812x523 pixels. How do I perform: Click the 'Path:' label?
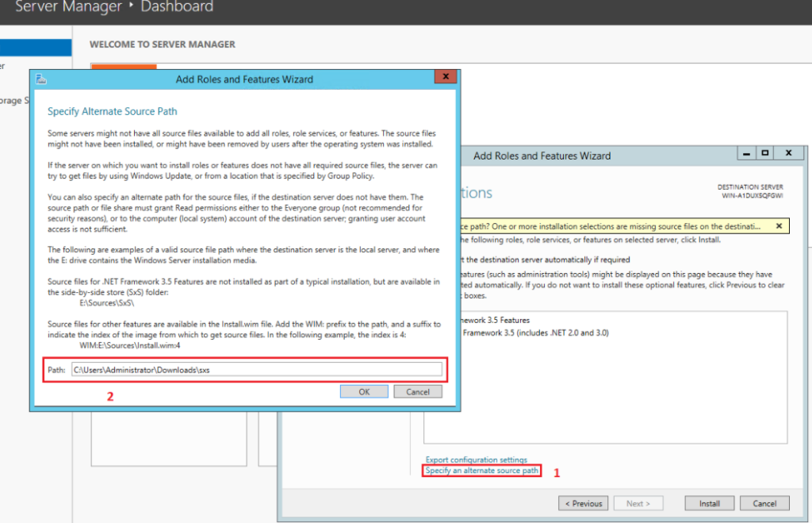click(x=56, y=370)
